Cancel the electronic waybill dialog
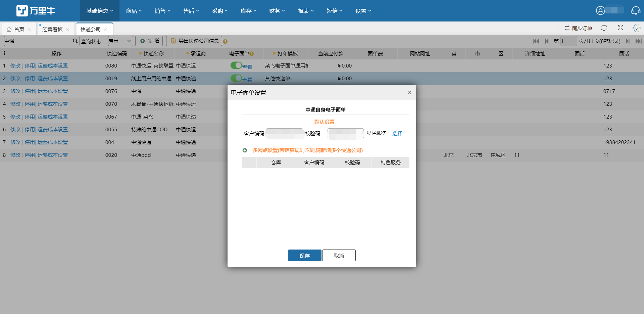This screenshot has width=644, height=314. [x=339, y=256]
